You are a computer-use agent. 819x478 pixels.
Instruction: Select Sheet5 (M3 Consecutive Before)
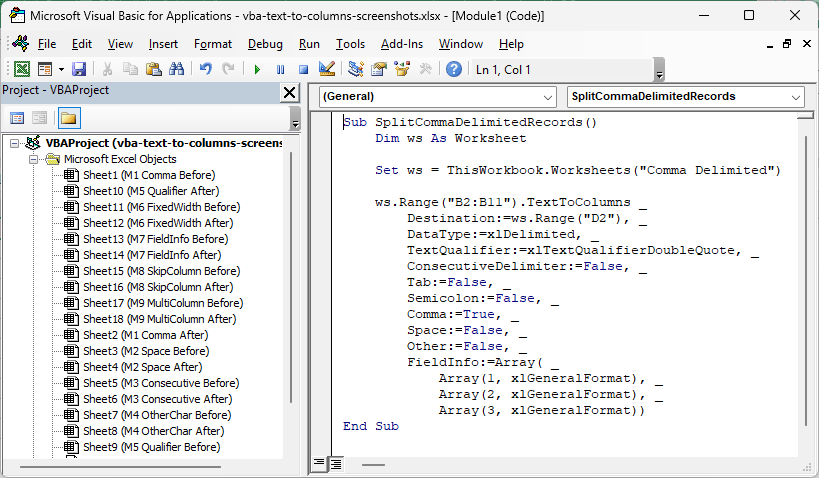[x=161, y=383]
